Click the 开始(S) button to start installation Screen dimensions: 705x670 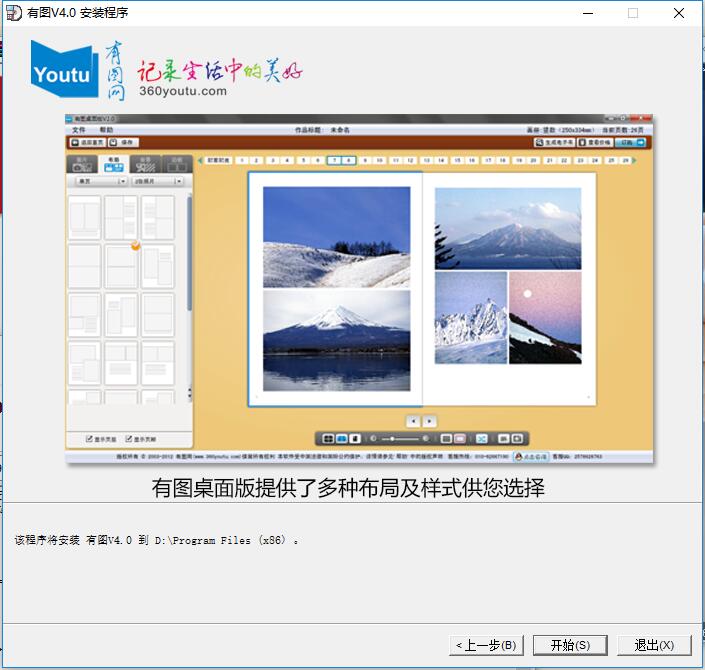click(570, 645)
